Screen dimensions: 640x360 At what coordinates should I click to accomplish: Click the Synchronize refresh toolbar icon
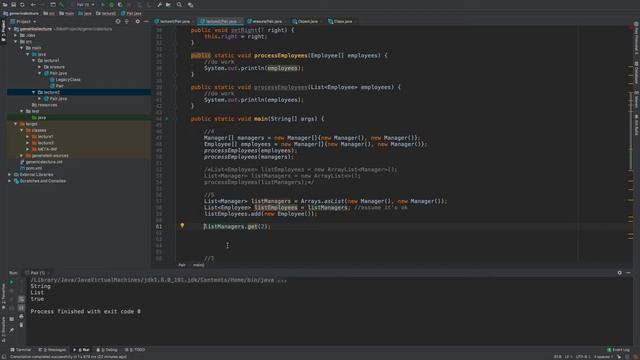point(22,4)
